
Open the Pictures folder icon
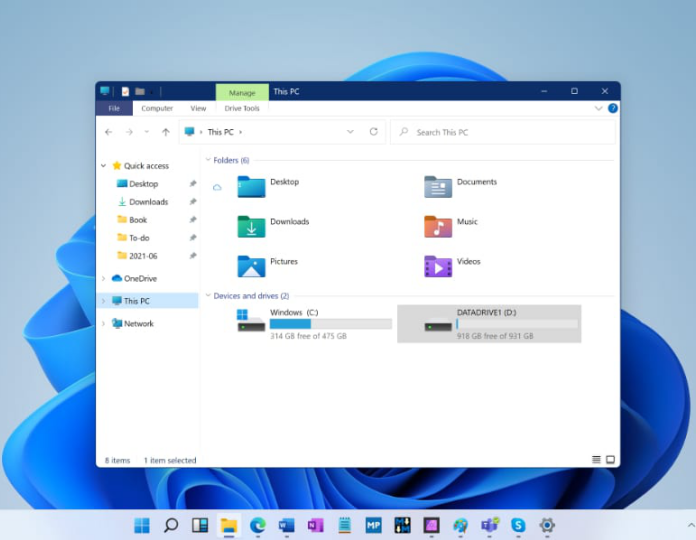(x=251, y=266)
